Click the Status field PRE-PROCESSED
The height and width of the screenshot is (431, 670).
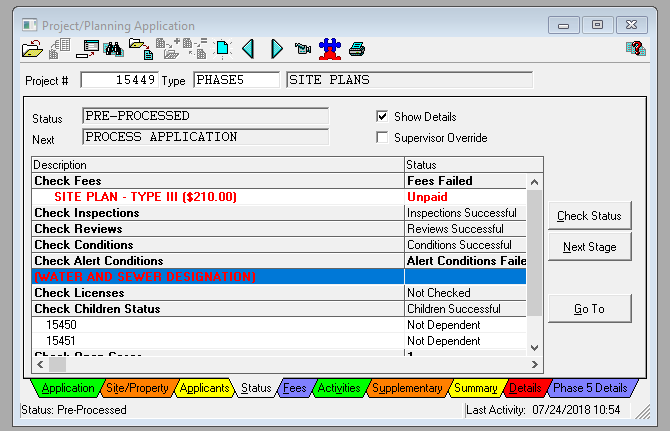(x=206, y=116)
